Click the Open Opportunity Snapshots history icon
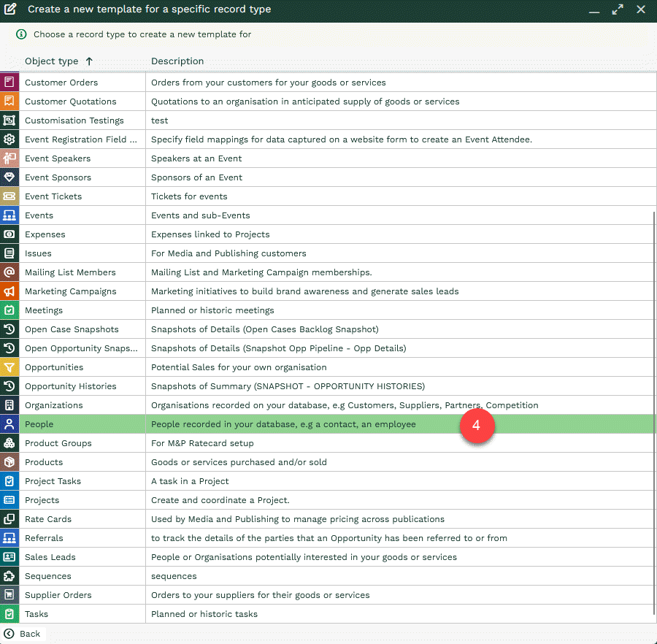Screen dimensions: 657x644 pos(9,348)
